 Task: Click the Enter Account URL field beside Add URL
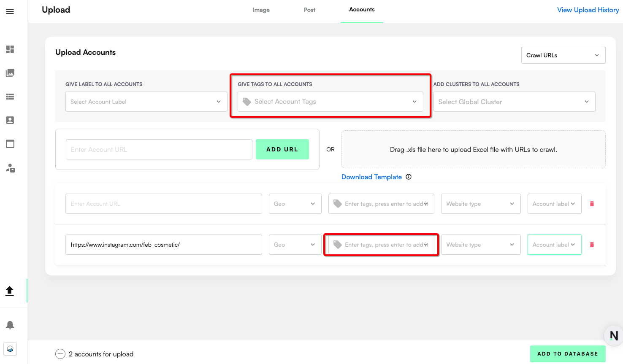point(159,149)
